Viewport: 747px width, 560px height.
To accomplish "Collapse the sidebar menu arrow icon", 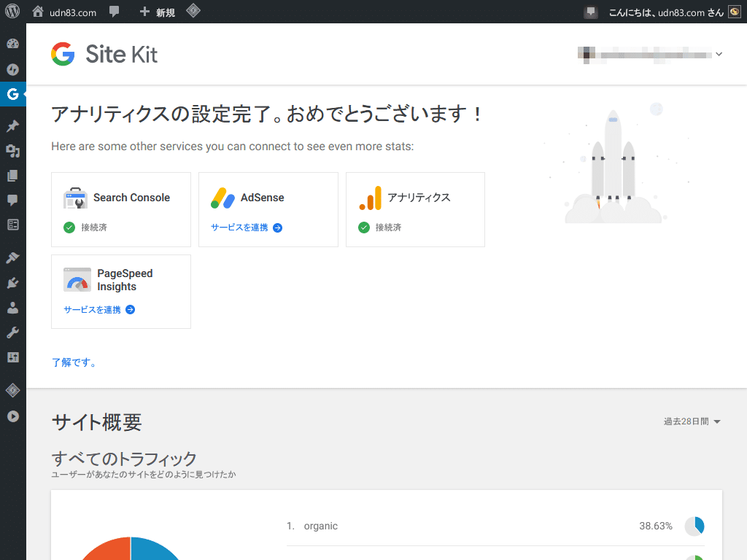I will point(13,416).
